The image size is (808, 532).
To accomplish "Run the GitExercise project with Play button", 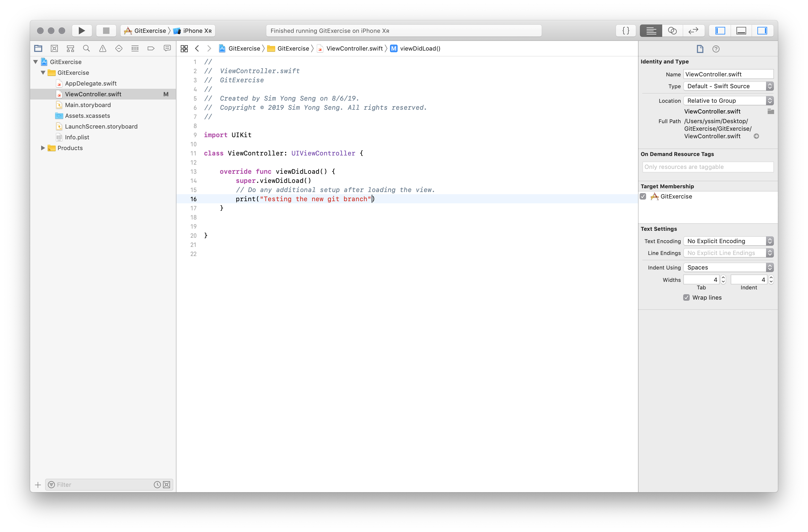I will pos(81,31).
